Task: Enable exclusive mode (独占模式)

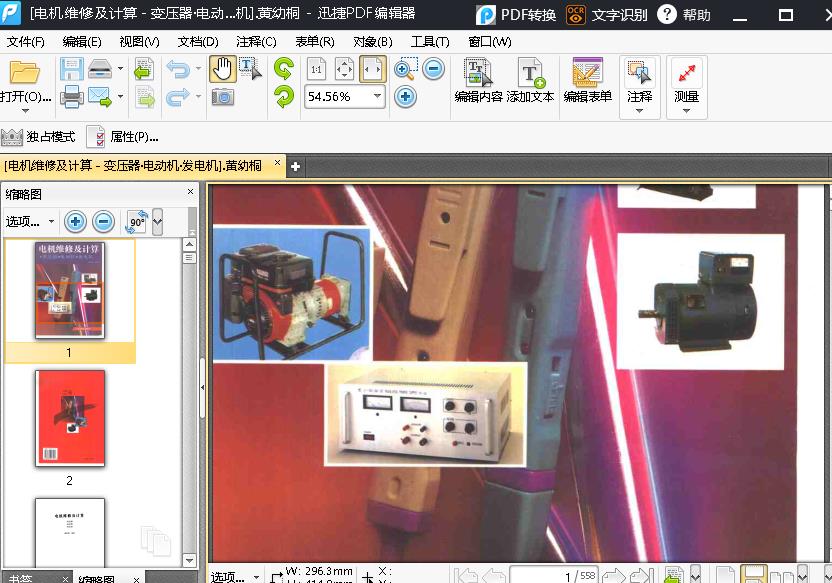Action: [x=39, y=137]
